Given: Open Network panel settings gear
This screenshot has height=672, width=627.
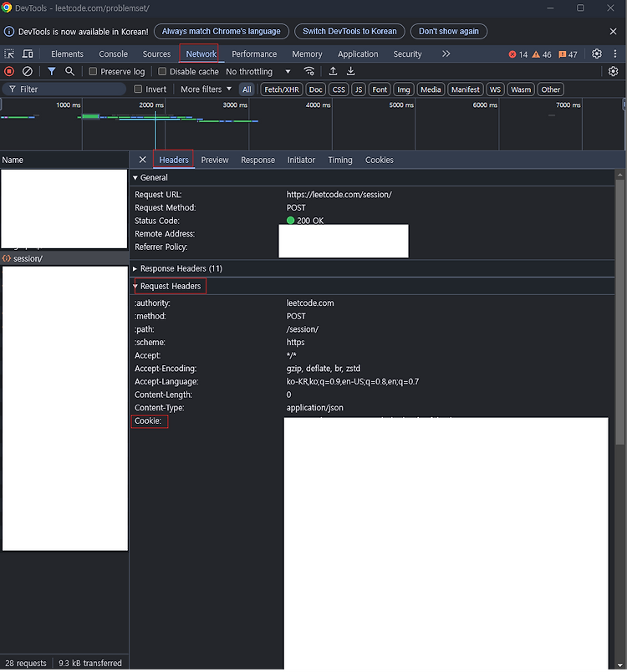Looking at the screenshot, I should (614, 72).
